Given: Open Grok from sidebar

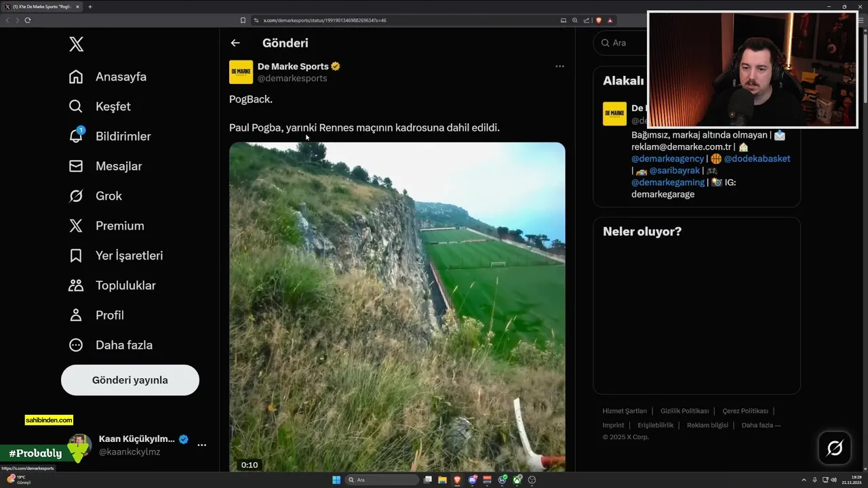Looking at the screenshot, I should 95,196.
